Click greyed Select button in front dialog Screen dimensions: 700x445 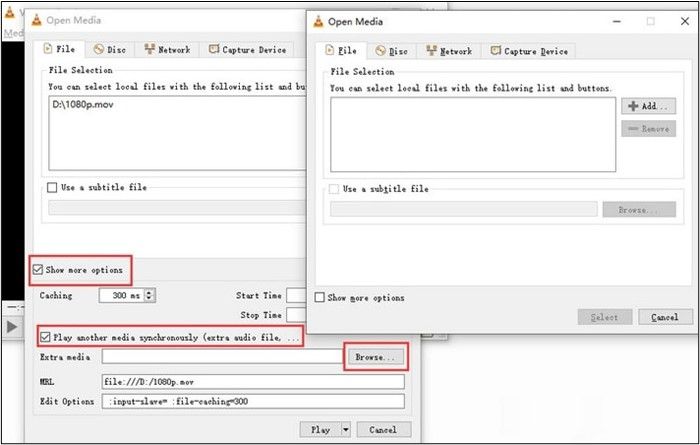[x=604, y=317]
